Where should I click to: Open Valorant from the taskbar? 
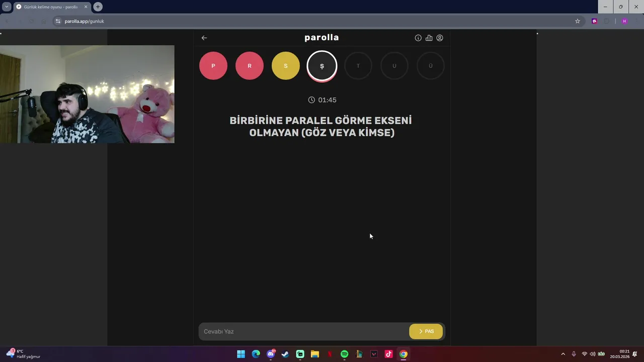pos(374,354)
